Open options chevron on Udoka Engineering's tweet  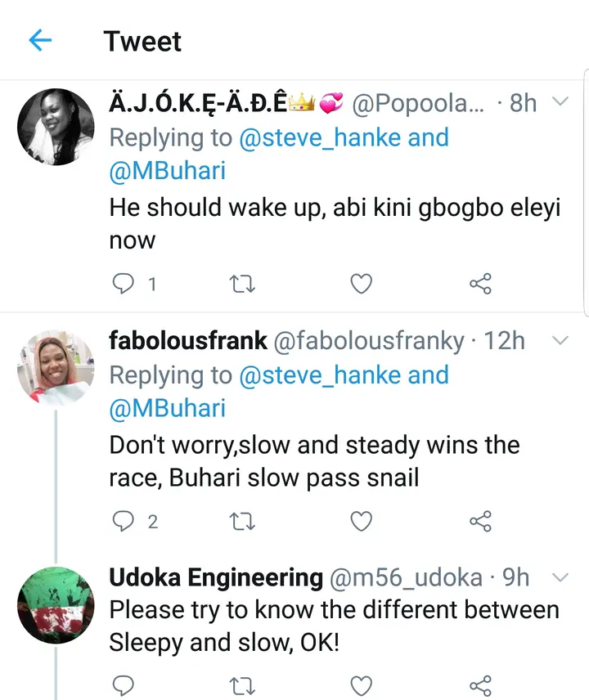click(560, 577)
